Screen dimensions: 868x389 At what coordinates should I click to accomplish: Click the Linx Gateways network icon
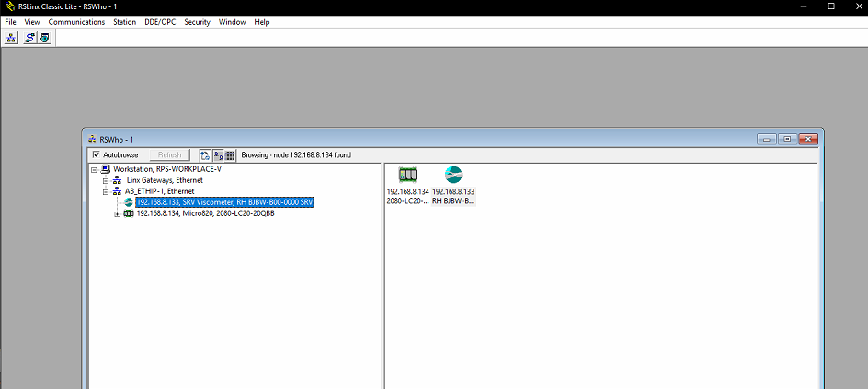click(x=117, y=180)
